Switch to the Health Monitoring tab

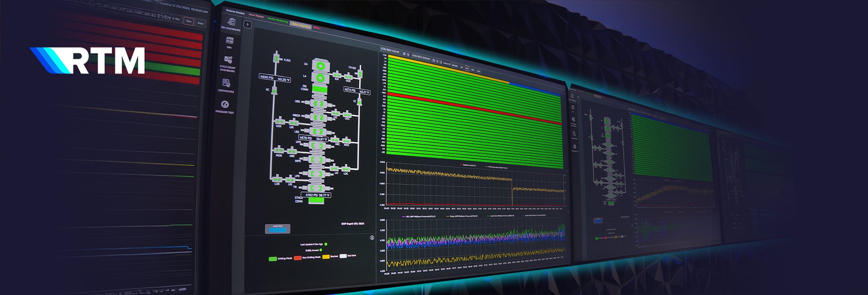click(x=278, y=20)
